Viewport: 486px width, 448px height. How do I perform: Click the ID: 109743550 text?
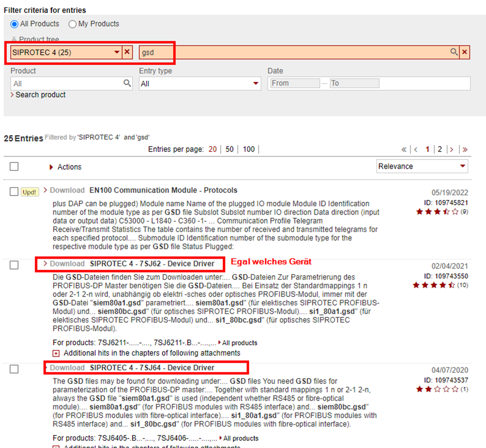pos(446,277)
